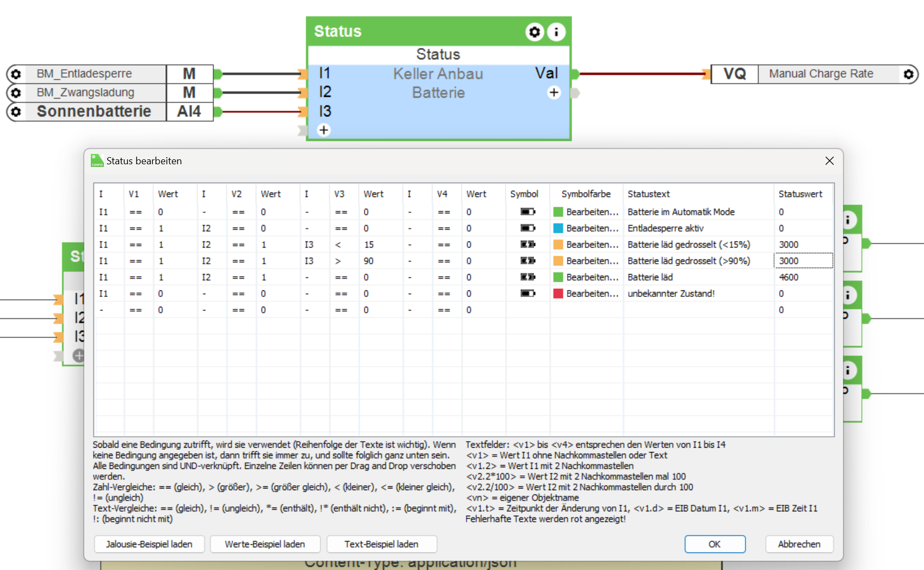Cancel with Abbrechen button

click(x=799, y=544)
